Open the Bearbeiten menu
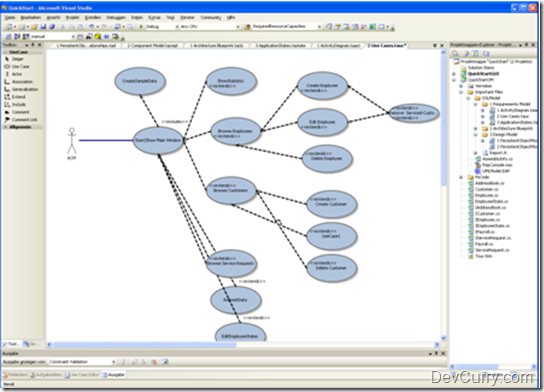 31,17
